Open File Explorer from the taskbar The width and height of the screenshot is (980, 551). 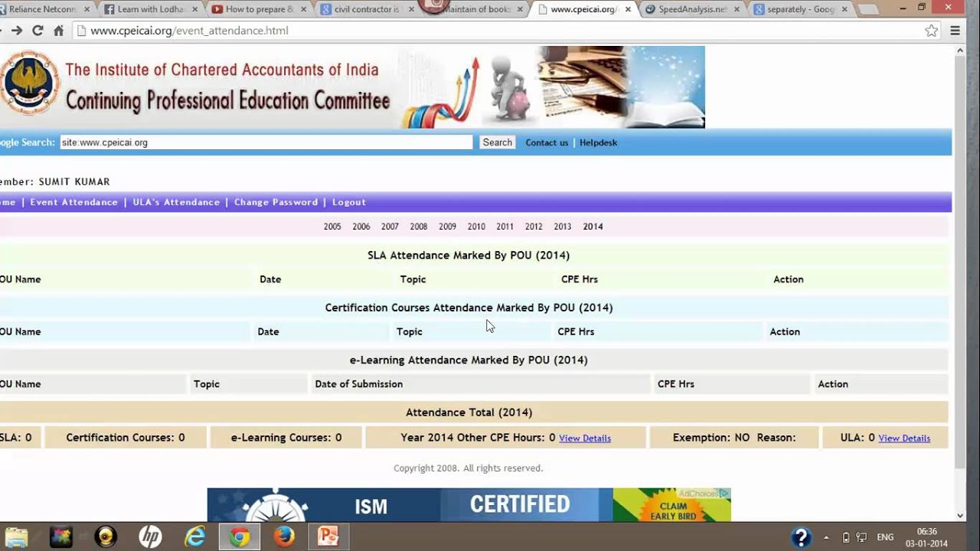tap(16, 536)
